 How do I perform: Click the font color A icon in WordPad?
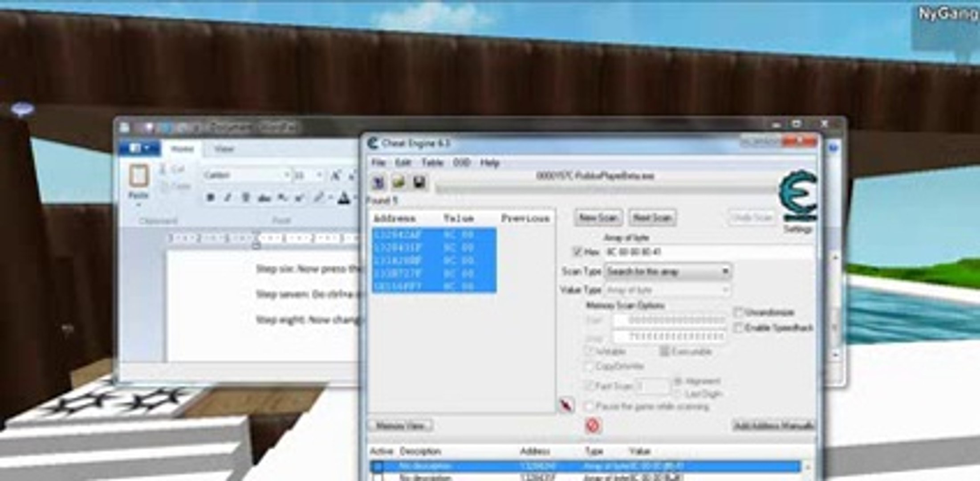point(343,198)
